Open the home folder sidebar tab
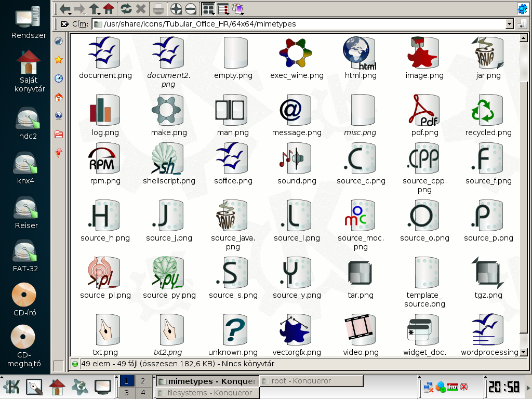Image resolution: width=532 pixels, height=399 pixels. point(59,97)
